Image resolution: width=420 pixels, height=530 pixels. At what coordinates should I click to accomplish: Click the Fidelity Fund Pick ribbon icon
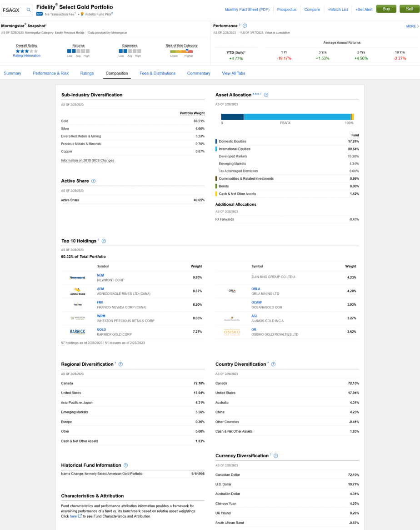[x=82, y=14]
